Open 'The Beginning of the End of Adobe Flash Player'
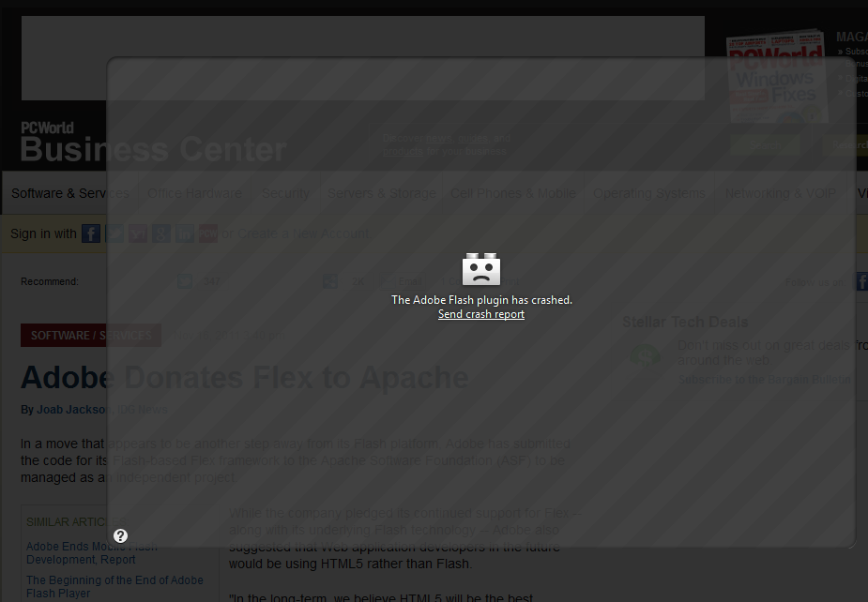 click(x=114, y=586)
